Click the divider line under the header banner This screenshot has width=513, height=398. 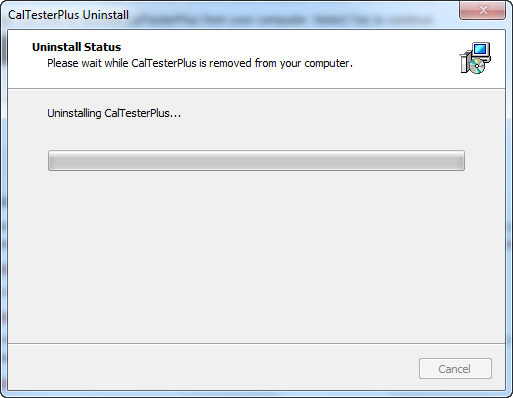pos(256,88)
